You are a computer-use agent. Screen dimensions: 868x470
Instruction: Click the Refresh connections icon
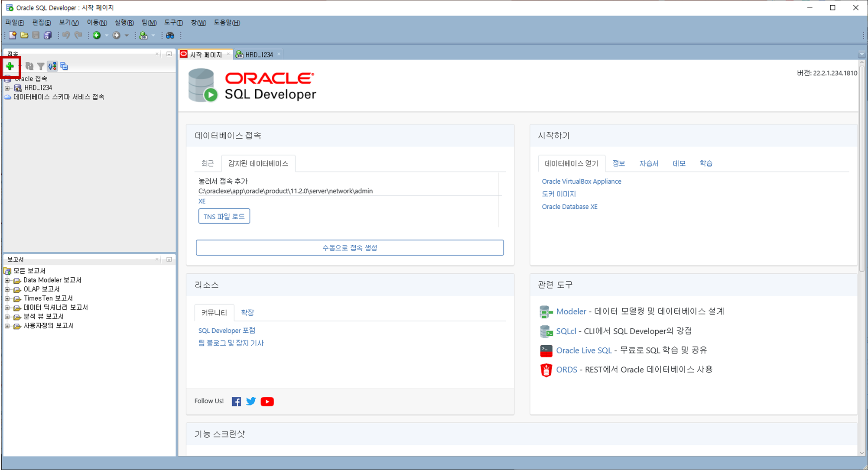click(29, 66)
